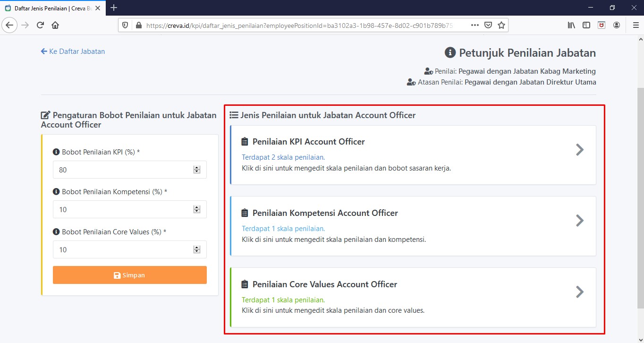Click 'Terdapat 1 skala penilaian.' under Core Values card
Image resolution: width=644 pixels, height=343 pixels.
tap(283, 300)
